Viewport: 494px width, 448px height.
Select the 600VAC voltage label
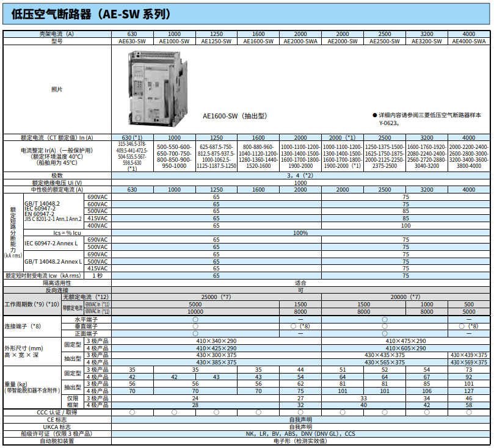pyautogui.click(x=97, y=204)
